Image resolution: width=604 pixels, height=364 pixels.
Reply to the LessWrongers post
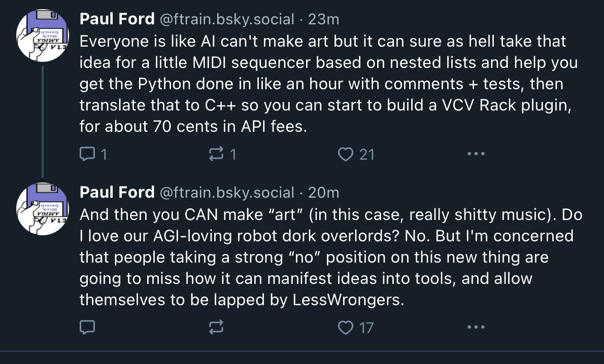pyautogui.click(x=88, y=327)
